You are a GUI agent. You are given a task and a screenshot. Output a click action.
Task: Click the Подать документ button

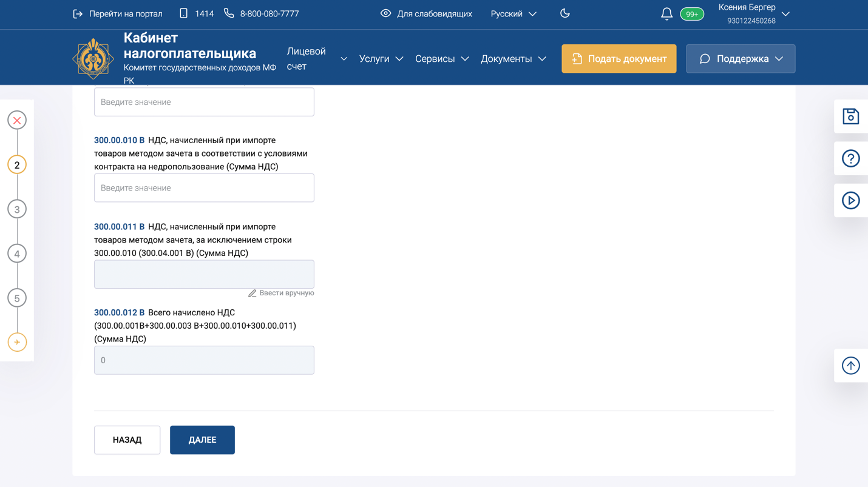[619, 59]
